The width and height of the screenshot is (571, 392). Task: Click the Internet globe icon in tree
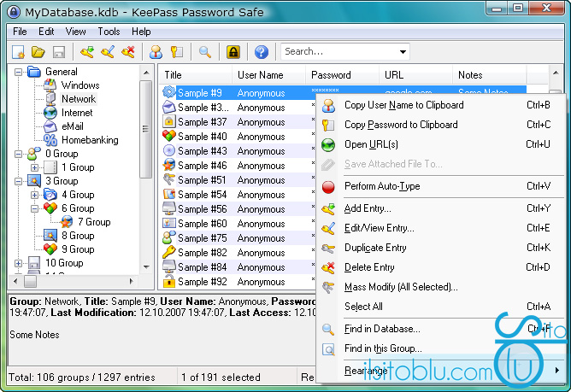[x=50, y=113]
